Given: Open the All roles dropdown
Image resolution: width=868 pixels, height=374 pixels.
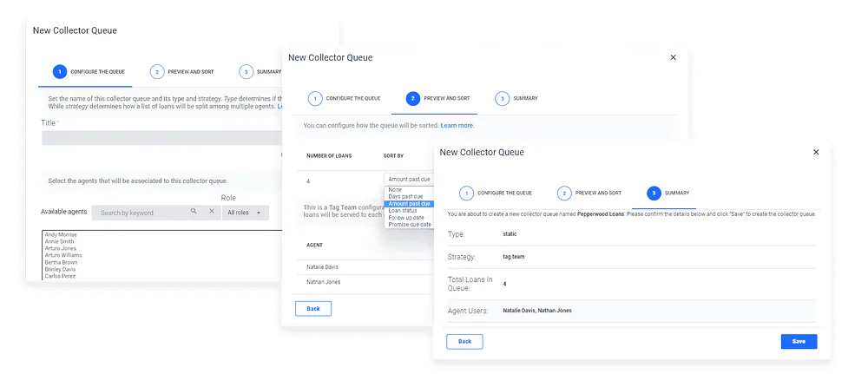Looking at the screenshot, I should [x=246, y=213].
